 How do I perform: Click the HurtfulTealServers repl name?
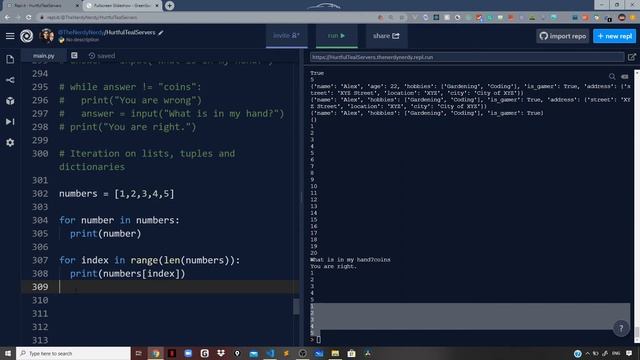[131, 33]
